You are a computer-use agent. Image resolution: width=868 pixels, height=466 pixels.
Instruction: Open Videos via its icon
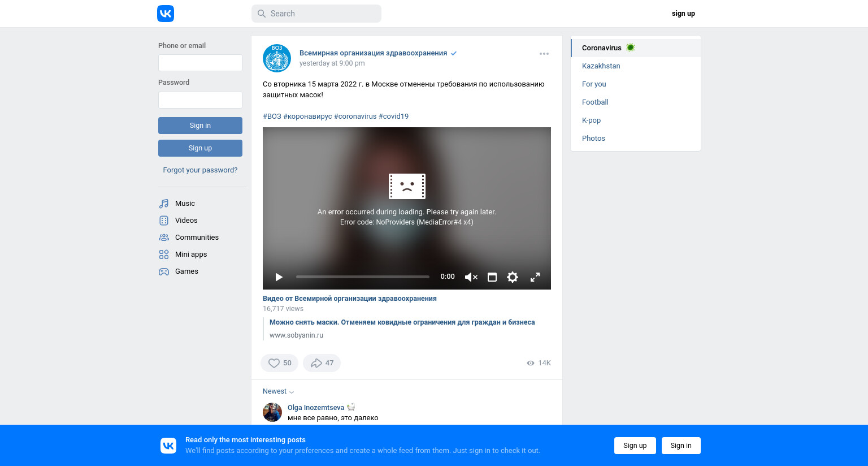[x=164, y=221]
